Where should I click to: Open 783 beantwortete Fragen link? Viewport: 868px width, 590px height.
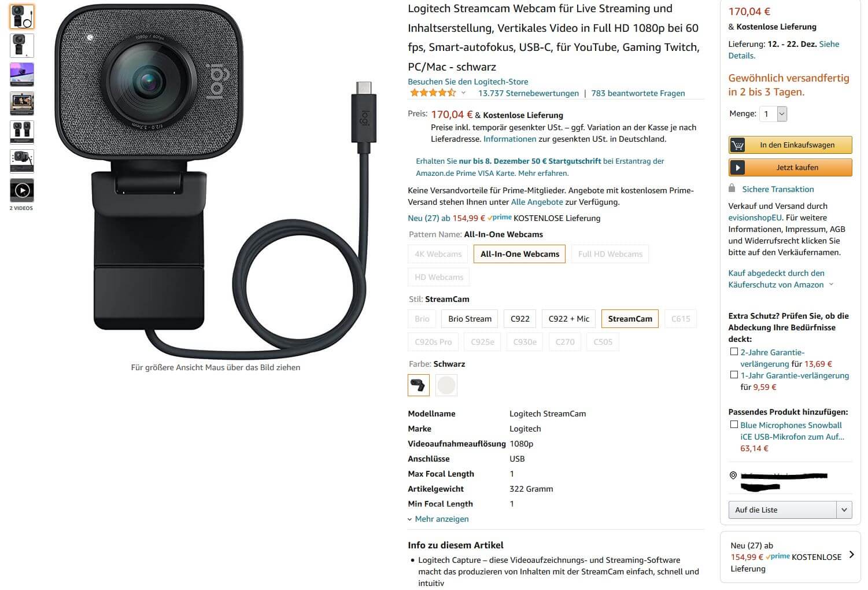pyautogui.click(x=638, y=93)
